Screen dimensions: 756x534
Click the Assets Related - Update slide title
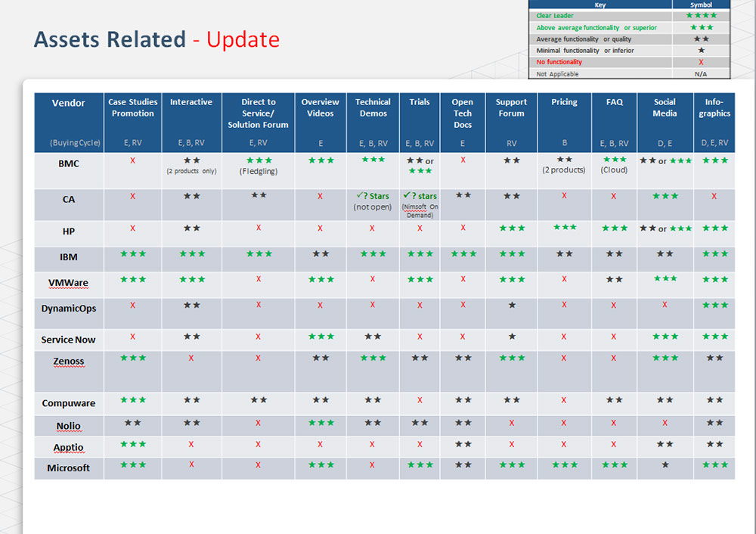pos(156,39)
